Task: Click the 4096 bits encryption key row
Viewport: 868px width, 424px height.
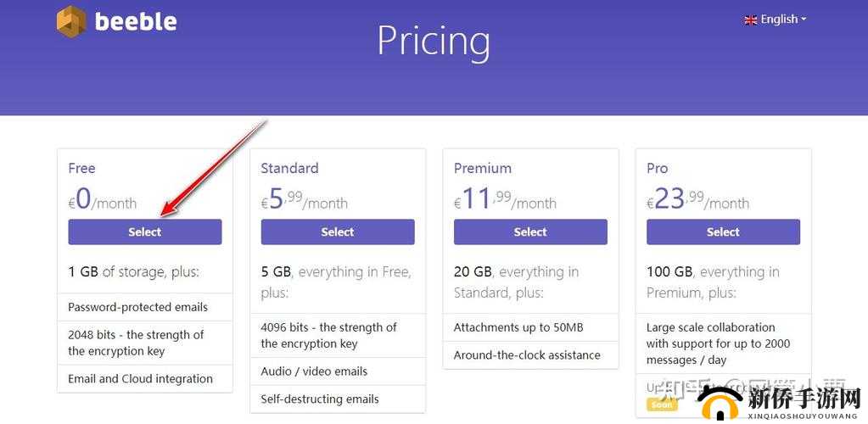Action: [328, 336]
